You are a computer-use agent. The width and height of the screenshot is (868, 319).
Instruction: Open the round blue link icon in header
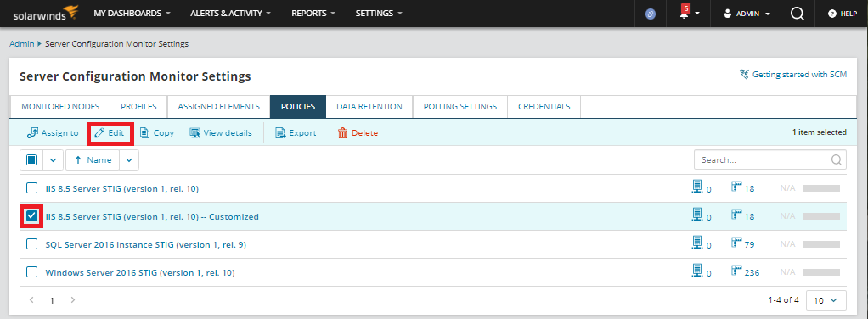651,14
